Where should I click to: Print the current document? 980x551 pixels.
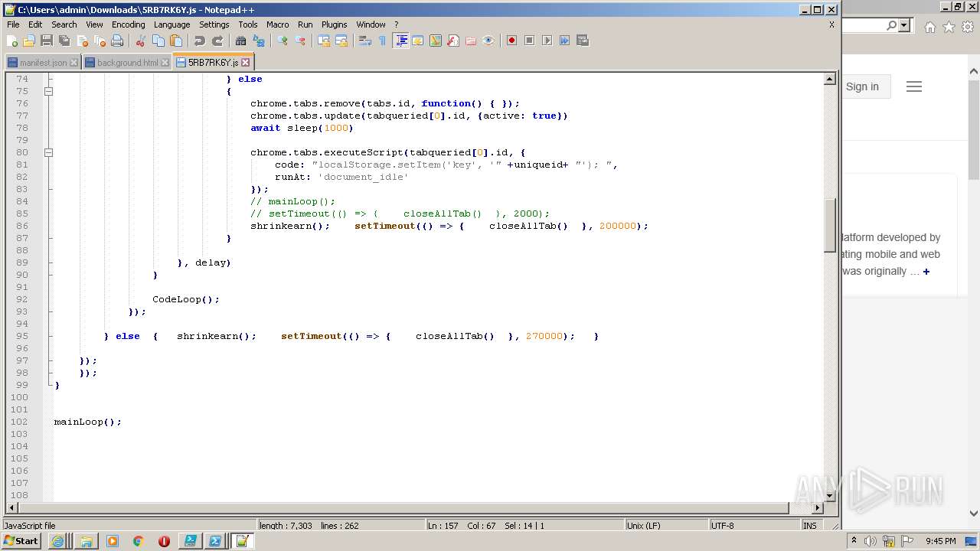coord(117,41)
